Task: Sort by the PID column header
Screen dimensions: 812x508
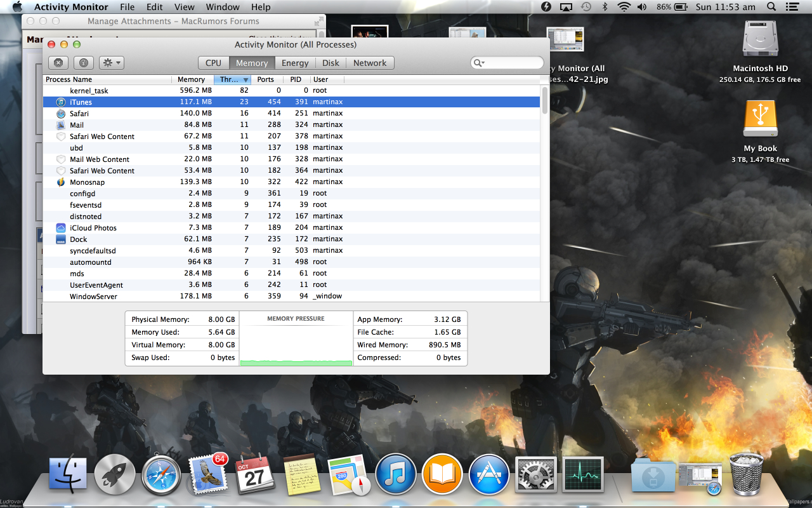Action: (296, 79)
